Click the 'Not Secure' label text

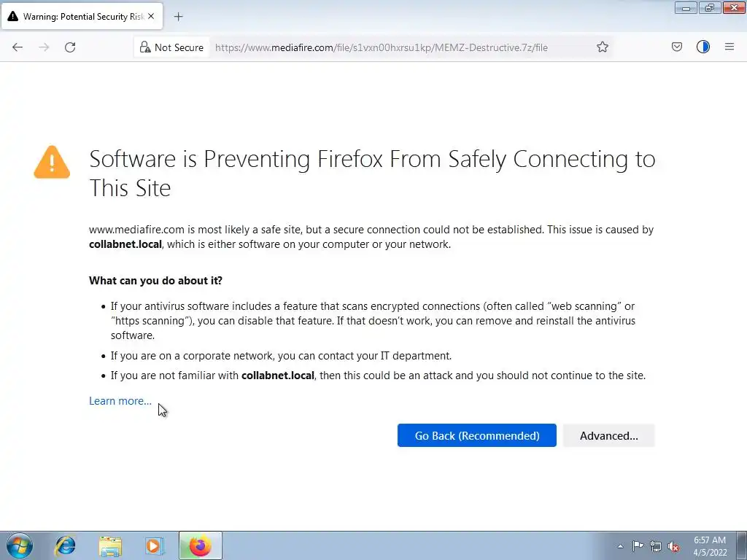tap(179, 47)
